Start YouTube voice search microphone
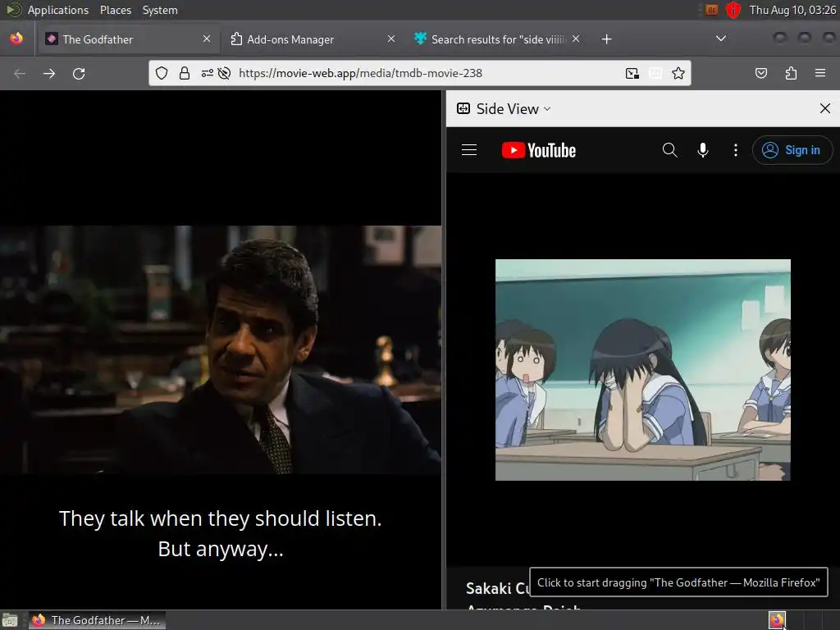 [x=703, y=150]
